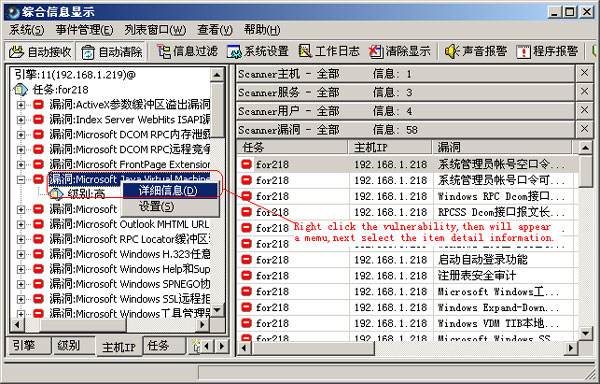Open 工作日志 work log
This screenshot has width=600, height=384.
tap(329, 52)
